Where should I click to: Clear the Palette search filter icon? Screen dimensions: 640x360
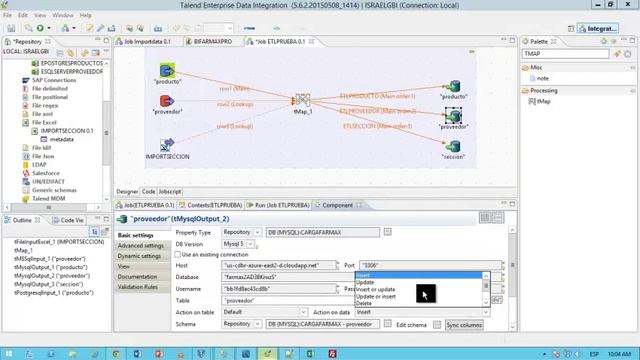[x=628, y=53]
